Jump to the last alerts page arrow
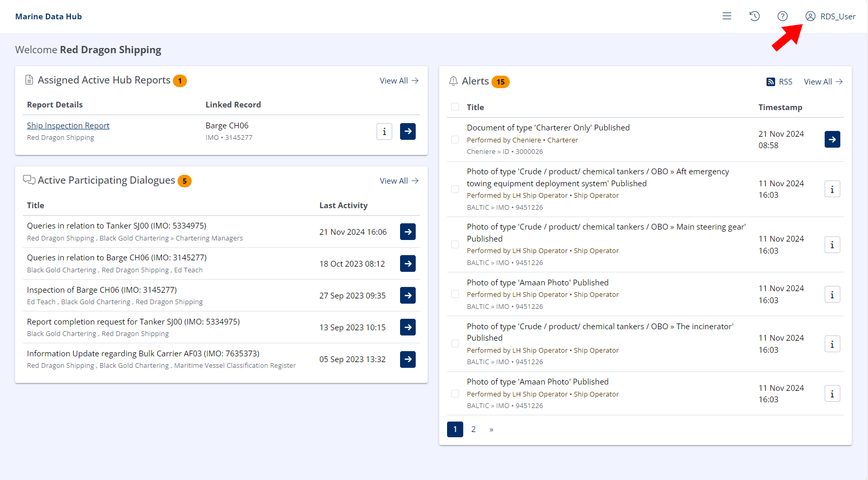Screen dimensions: 868x480 [x=491, y=429]
